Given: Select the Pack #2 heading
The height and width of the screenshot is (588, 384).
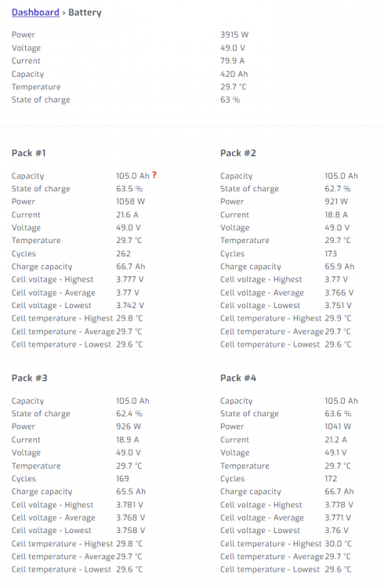Looking at the screenshot, I should click(x=238, y=153).
